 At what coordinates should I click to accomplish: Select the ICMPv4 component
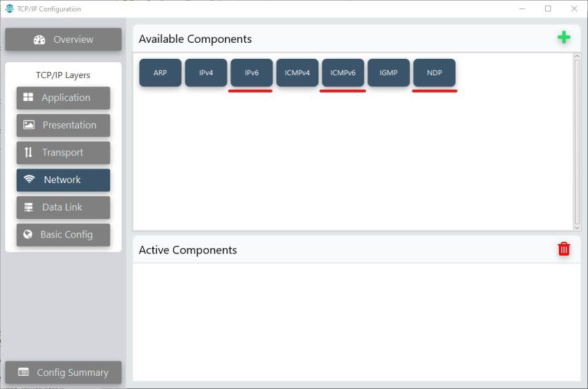297,73
